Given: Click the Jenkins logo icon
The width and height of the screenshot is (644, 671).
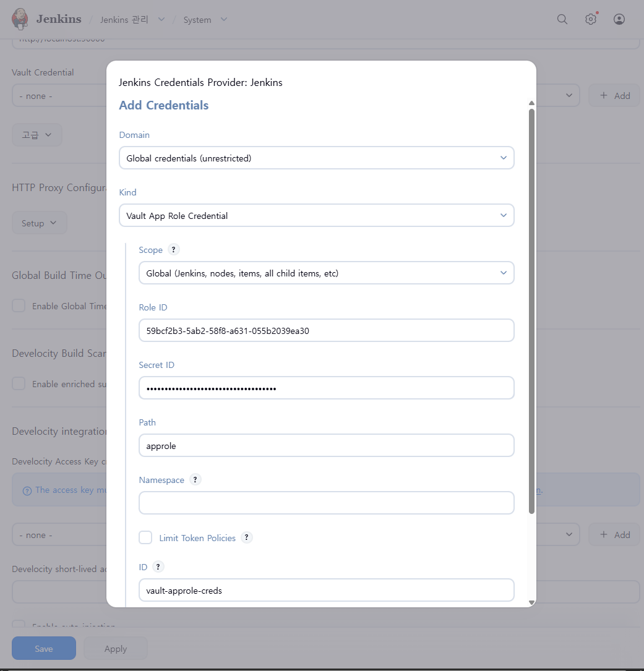Looking at the screenshot, I should pos(20,19).
